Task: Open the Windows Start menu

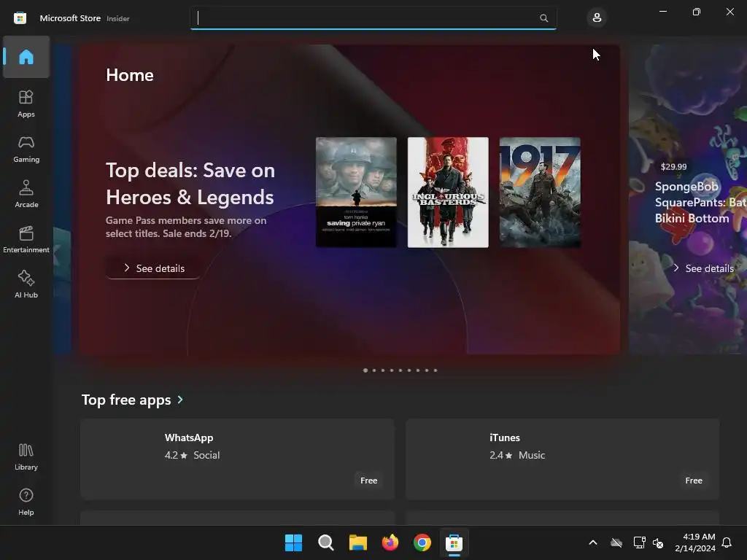Action: tap(293, 542)
